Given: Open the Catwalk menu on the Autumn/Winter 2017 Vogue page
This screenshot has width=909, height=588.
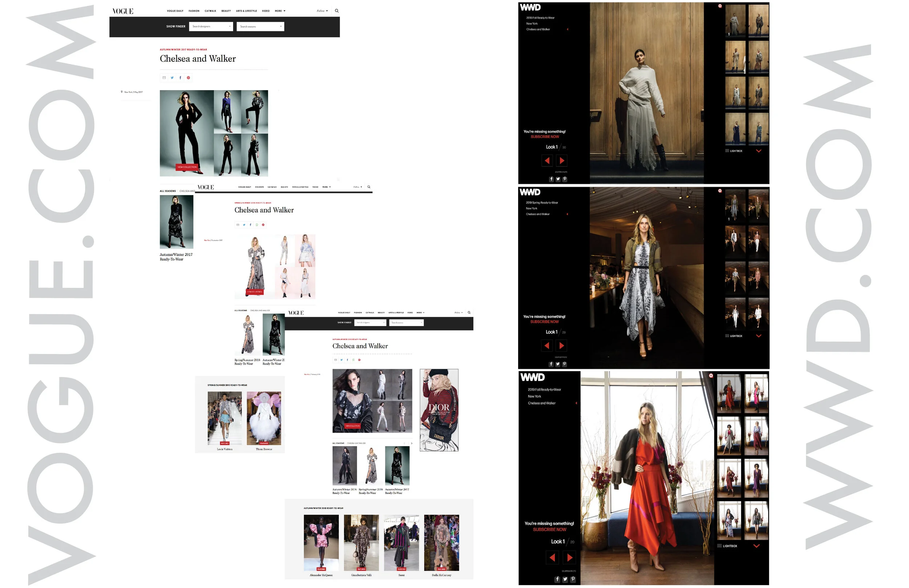Looking at the screenshot, I should (211, 11).
